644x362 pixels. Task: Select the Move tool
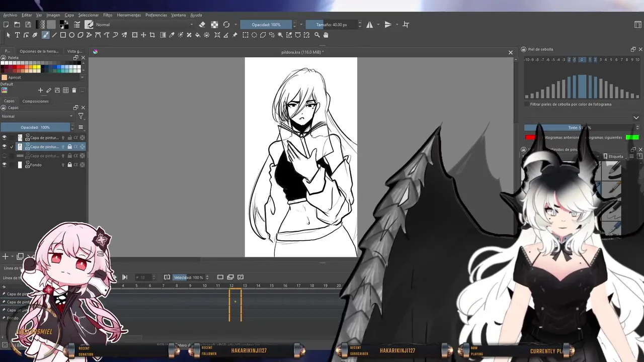click(143, 35)
